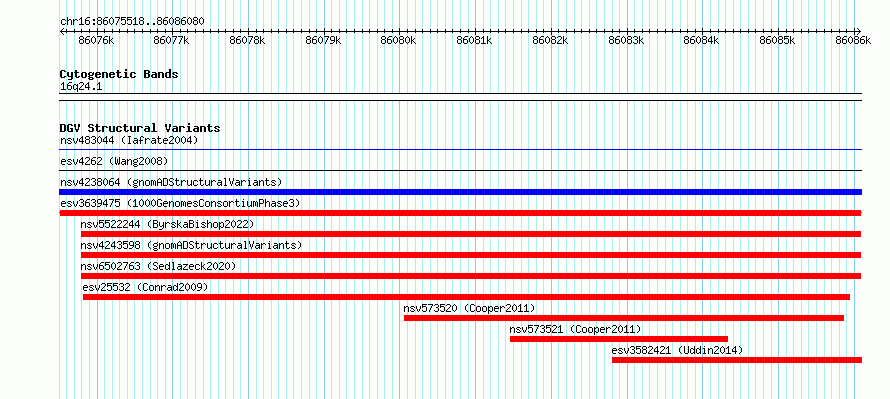Screen dimensions: 890x399
Task: Open esv3639475 (1000GenomesConsortiumPhase3) label
Action: point(180,203)
